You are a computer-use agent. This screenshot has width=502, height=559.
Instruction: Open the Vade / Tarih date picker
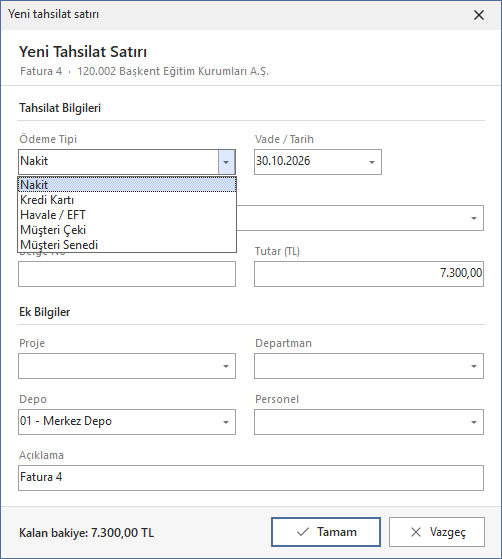(x=372, y=162)
